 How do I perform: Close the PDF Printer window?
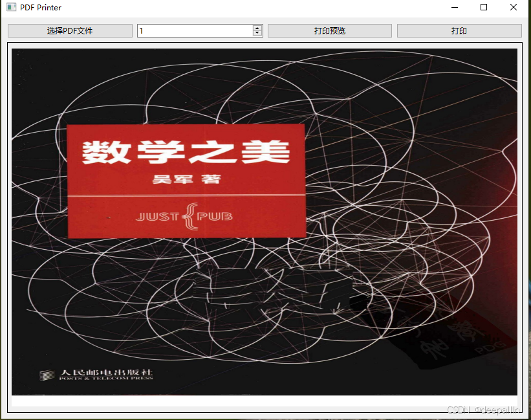coord(514,8)
